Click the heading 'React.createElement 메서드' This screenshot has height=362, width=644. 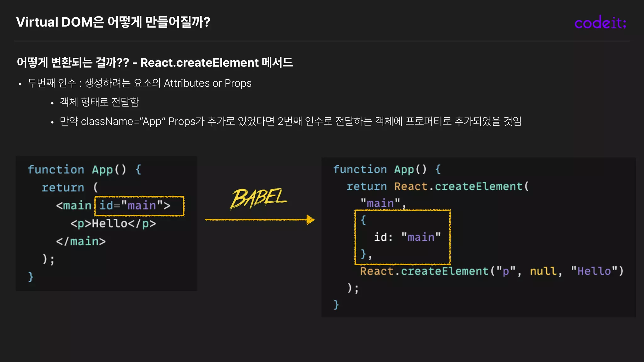pos(216,63)
